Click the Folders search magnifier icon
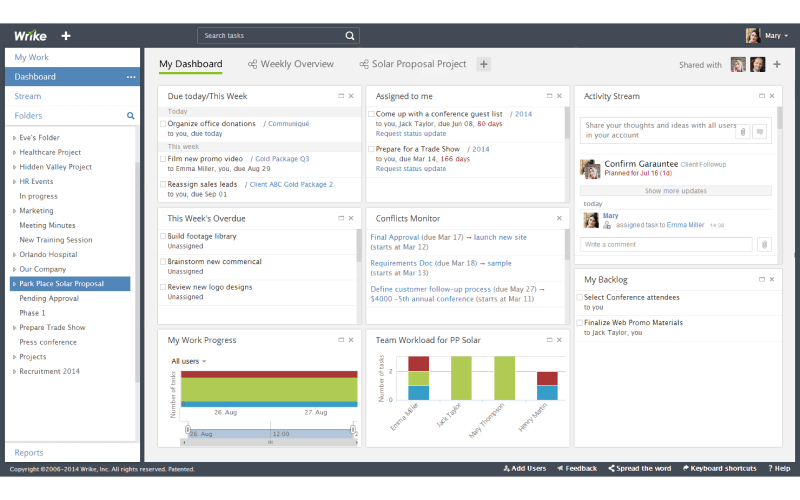Viewport: 800px width, 500px height. [130, 116]
